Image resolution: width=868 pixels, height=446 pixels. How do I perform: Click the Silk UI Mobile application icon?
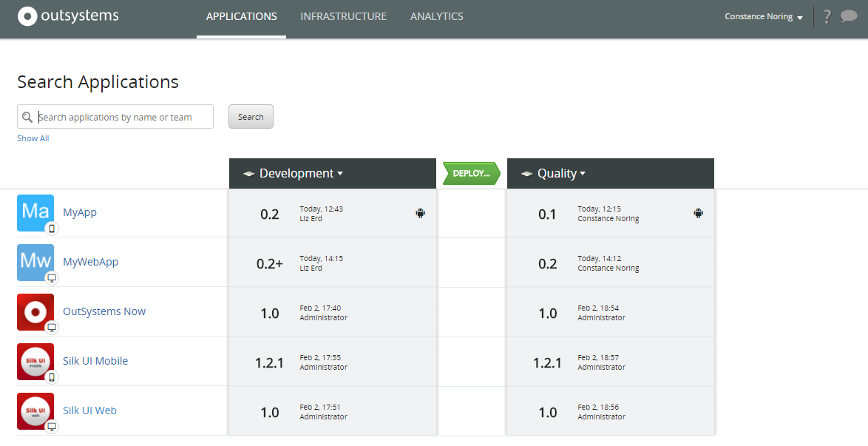coord(35,362)
